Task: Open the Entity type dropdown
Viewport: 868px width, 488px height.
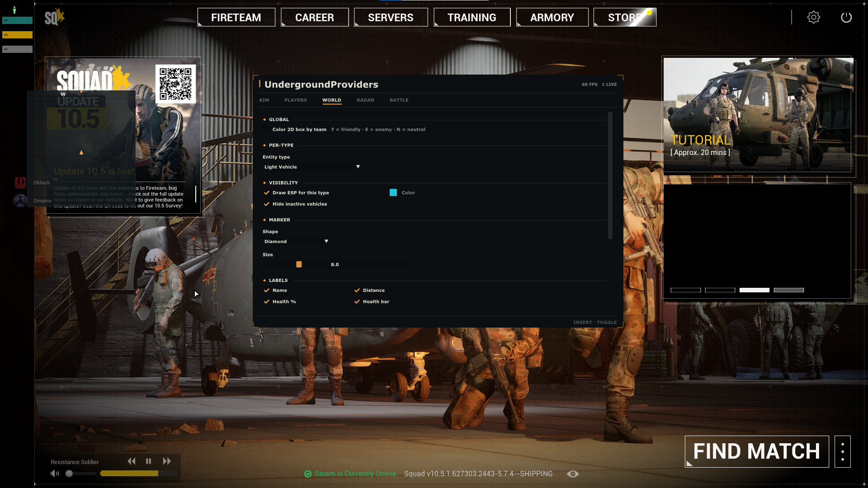Action: coord(312,167)
